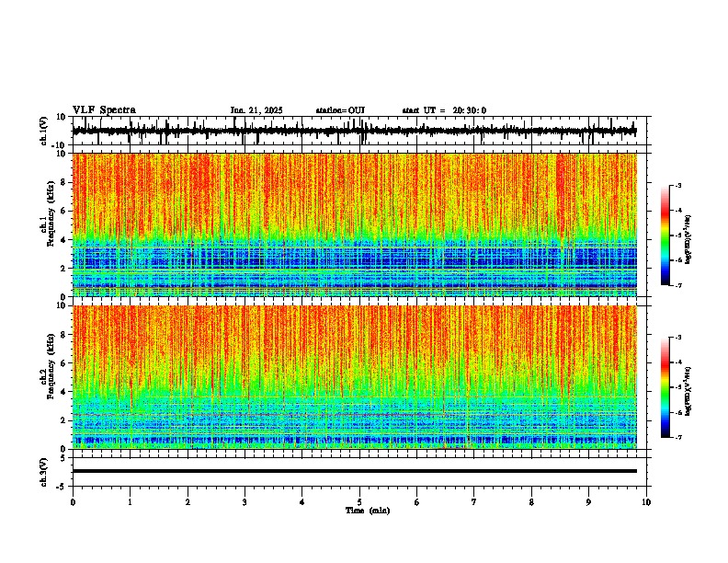Click the "-5" tick on ch.3(V) axis

pos(62,487)
